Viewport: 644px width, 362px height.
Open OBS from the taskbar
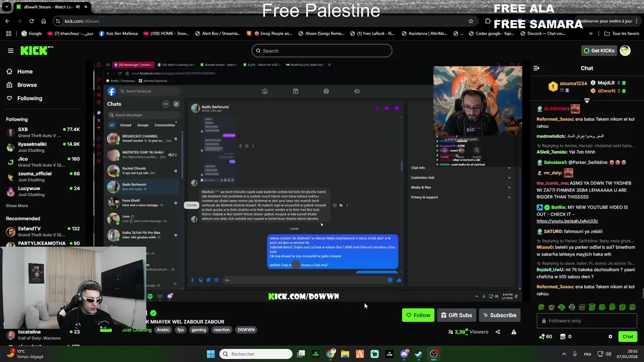tap(434, 354)
